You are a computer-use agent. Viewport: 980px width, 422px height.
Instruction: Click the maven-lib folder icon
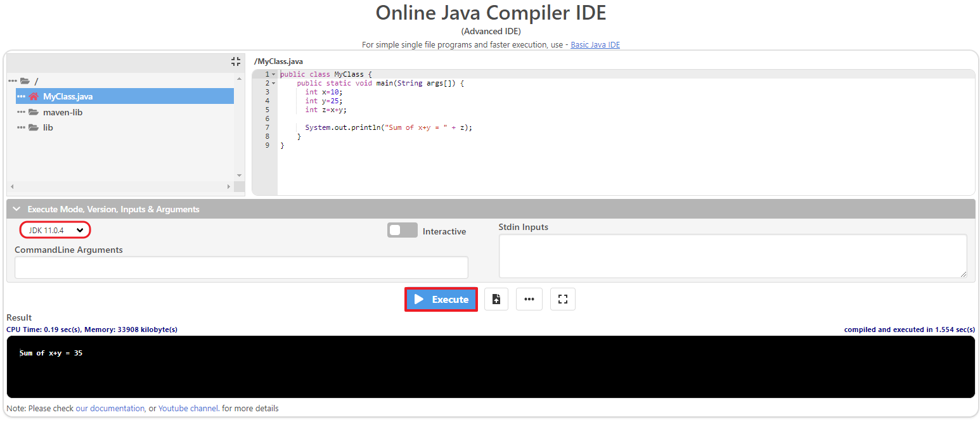tap(34, 112)
